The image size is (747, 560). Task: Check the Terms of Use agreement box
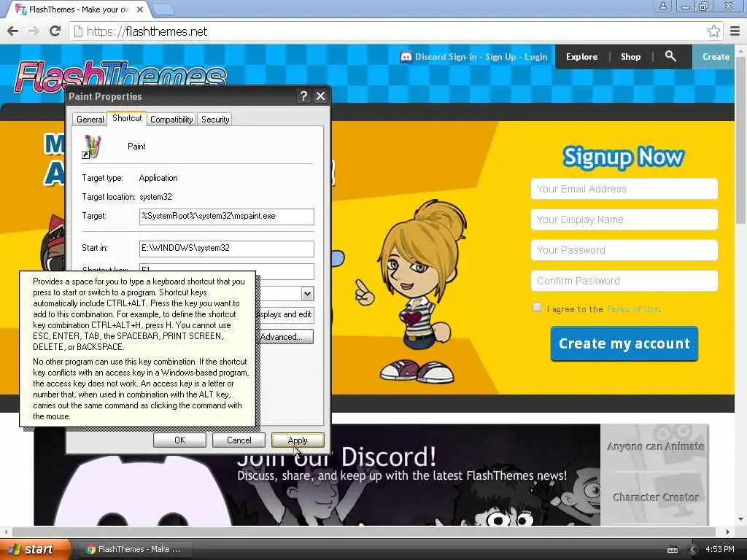coord(537,307)
